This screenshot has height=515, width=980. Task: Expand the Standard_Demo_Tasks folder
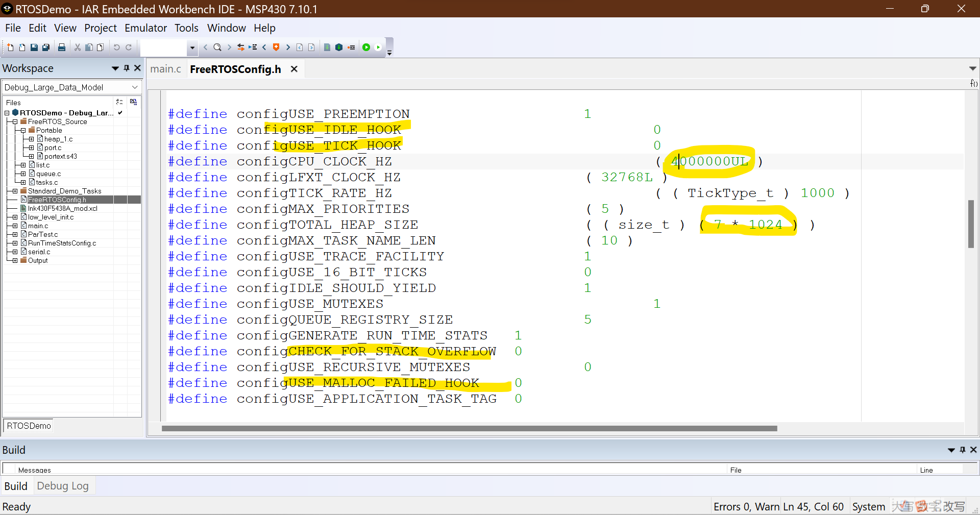14,190
